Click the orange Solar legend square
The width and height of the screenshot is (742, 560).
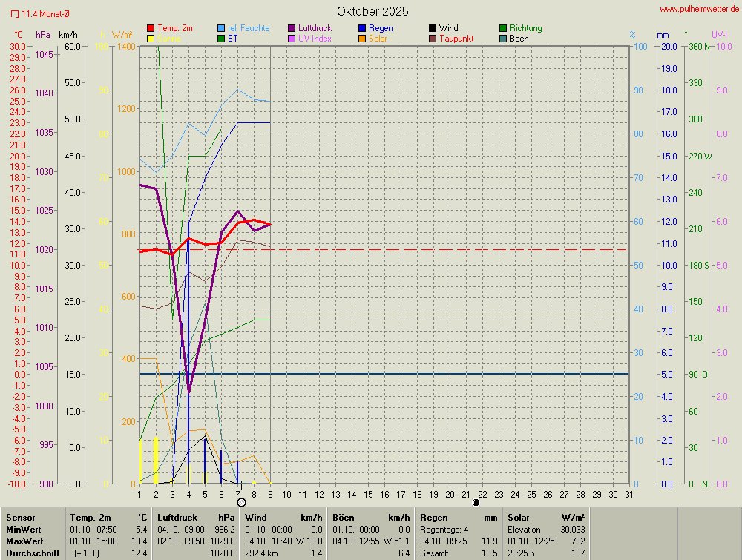362,39
